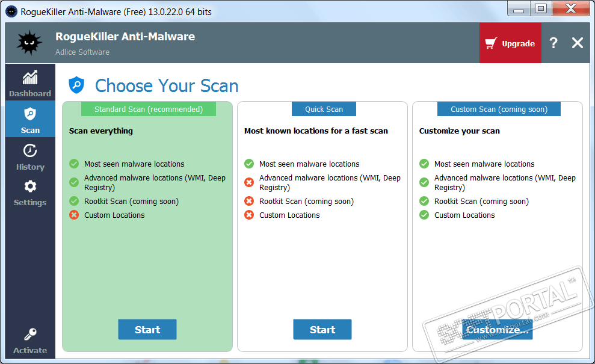Select the Scan label in sidebar
Viewport: 595px width, 364px height.
coord(30,130)
